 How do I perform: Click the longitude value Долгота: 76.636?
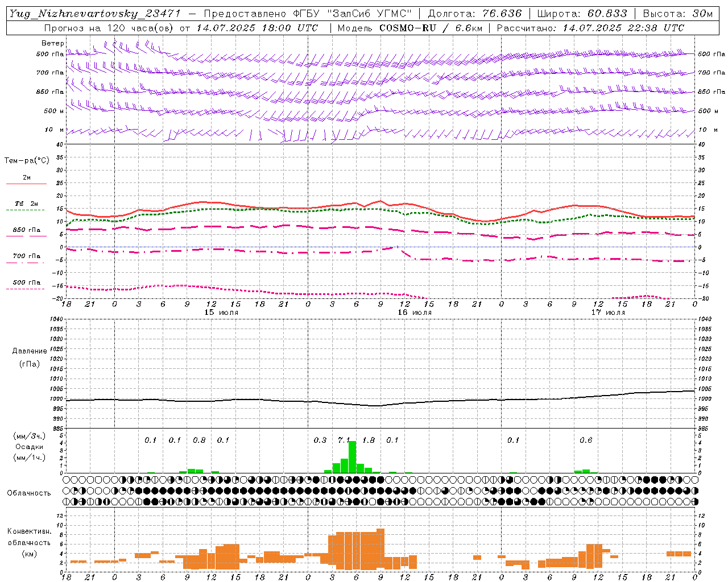(x=475, y=14)
